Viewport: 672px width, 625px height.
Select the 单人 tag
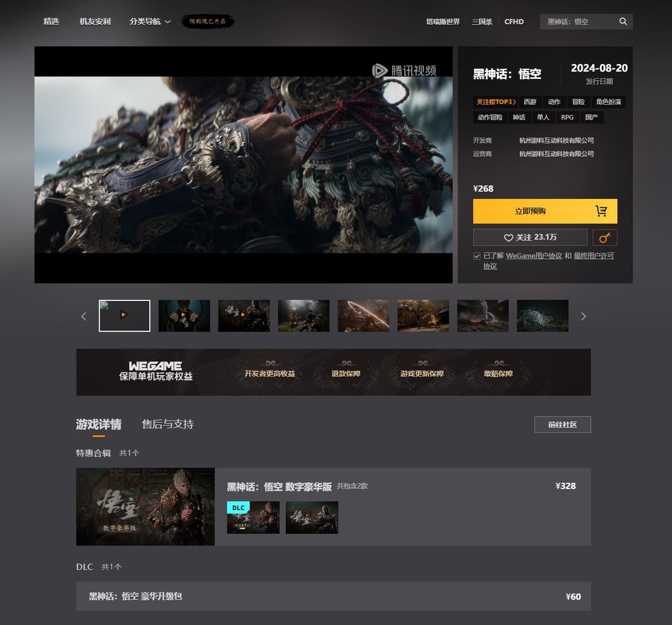543,117
